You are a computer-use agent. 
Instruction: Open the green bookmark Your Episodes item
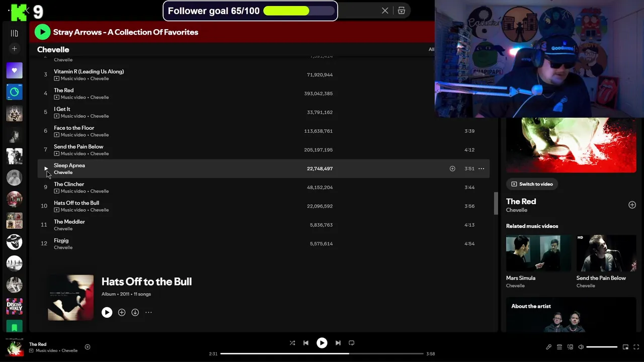(x=14, y=326)
